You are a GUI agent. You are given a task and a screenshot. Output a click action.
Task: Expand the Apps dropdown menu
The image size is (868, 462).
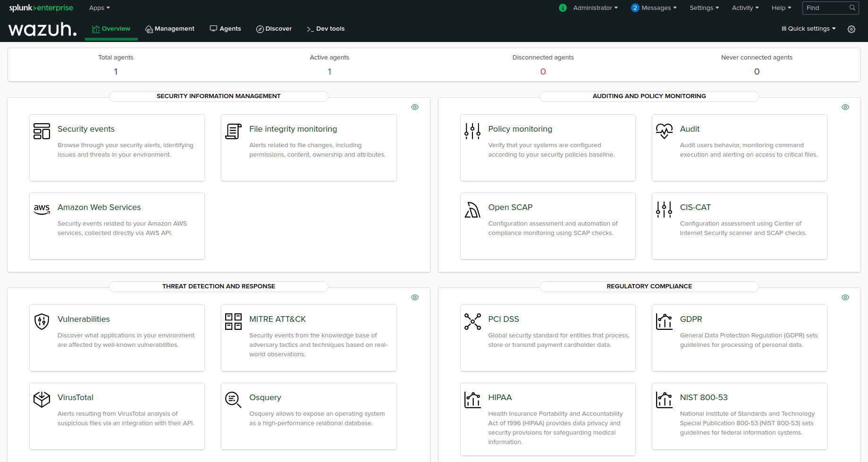(99, 8)
